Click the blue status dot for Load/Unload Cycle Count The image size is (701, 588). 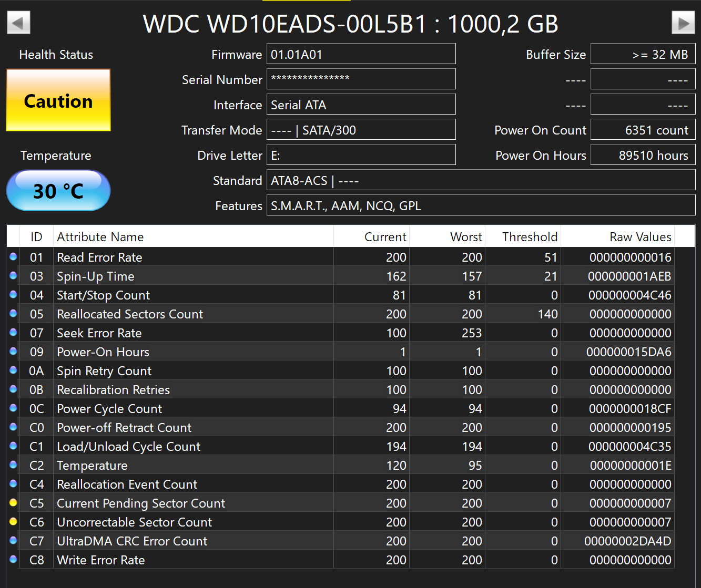point(13,446)
